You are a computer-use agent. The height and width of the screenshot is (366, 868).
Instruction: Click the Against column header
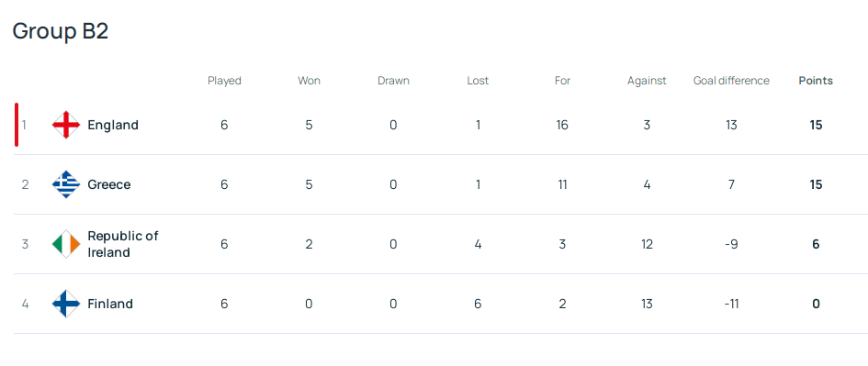647,81
